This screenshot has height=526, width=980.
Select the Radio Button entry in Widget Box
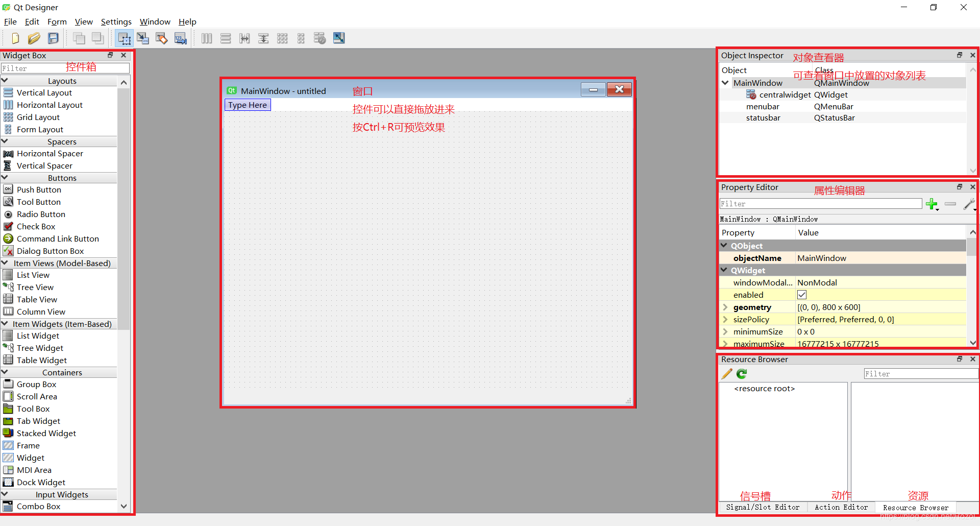point(40,214)
